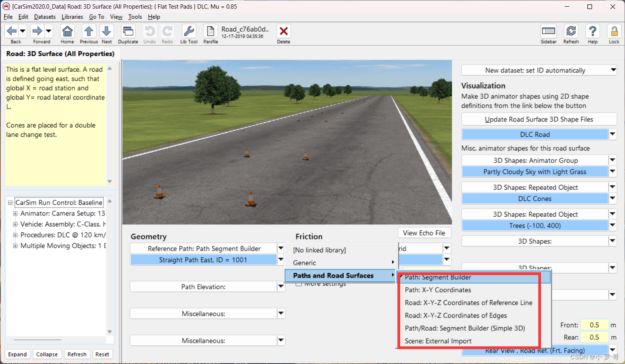The width and height of the screenshot is (625, 364).
Task: Jump to Previous dataset arrow
Action: [89, 31]
